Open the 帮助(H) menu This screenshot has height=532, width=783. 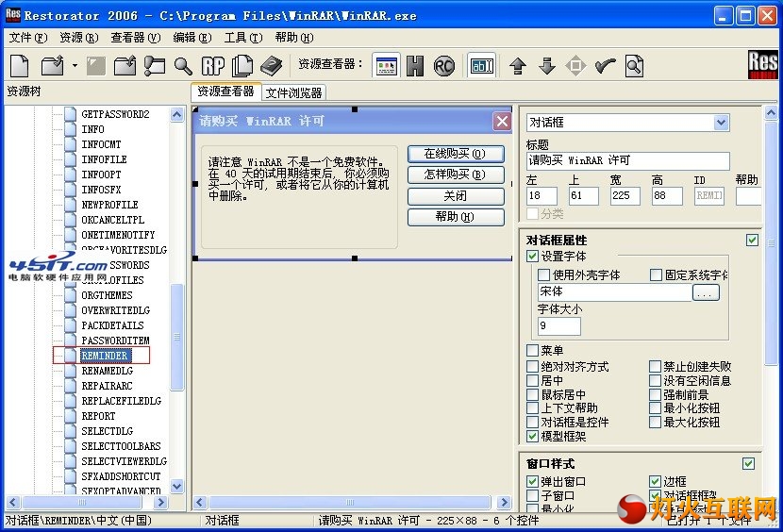294,38
